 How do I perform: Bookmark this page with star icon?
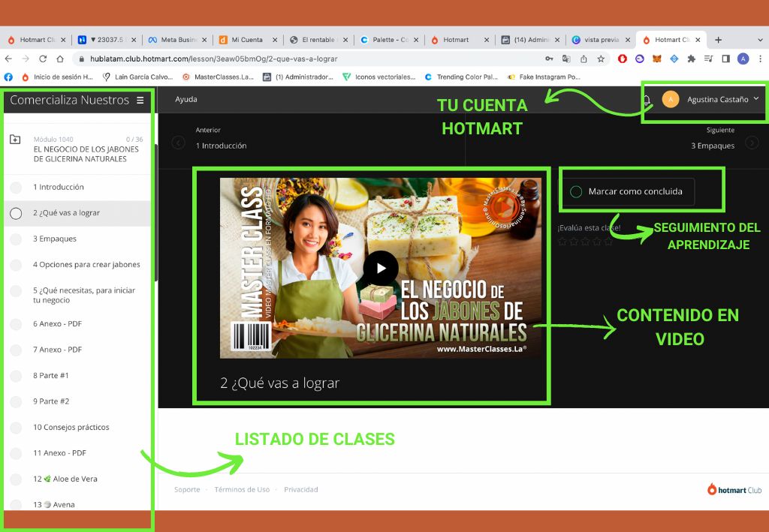(601, 59)
